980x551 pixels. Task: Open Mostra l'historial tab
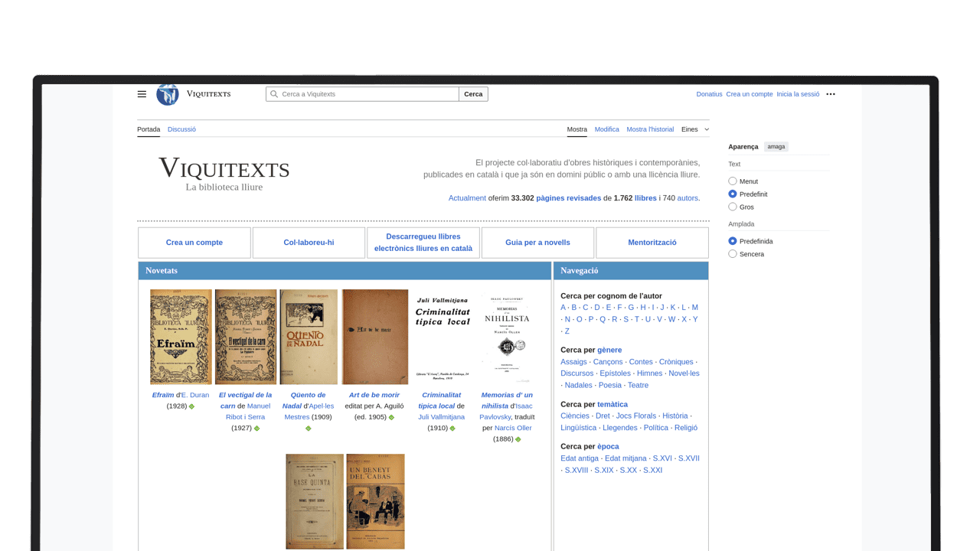[x=650, y=129]
